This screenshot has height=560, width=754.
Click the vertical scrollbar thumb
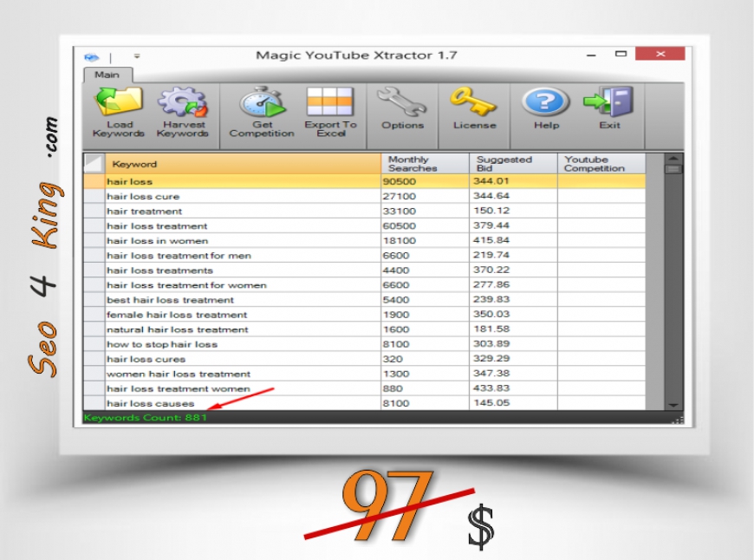(x=673, y=169)
